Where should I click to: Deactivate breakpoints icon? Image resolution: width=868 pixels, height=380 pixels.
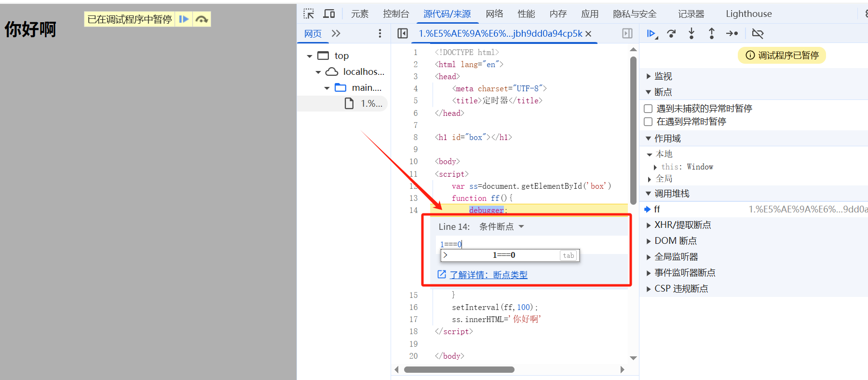(758, 33)
